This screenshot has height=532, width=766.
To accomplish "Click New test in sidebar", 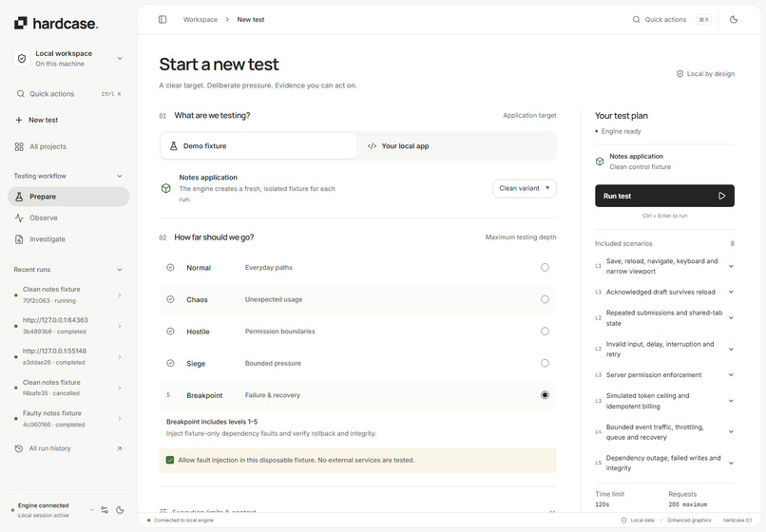I will click(68, 120).
